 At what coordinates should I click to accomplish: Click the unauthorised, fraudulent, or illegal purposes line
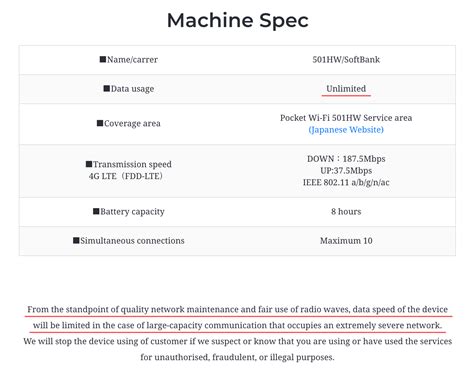(x=237, y=357)
